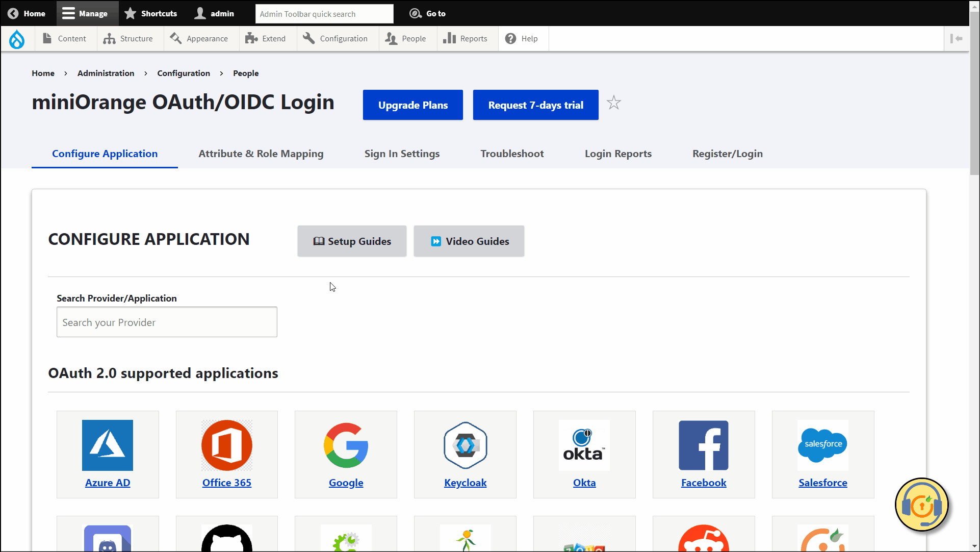Click inside the Search your Provider field

(166, 322)
